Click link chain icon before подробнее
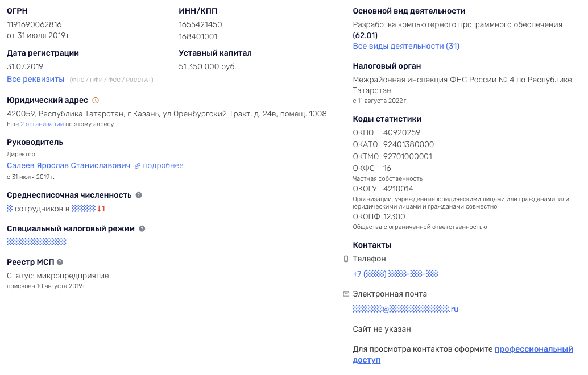The height and width of the screenshot is (375, 588). point(137,166)
